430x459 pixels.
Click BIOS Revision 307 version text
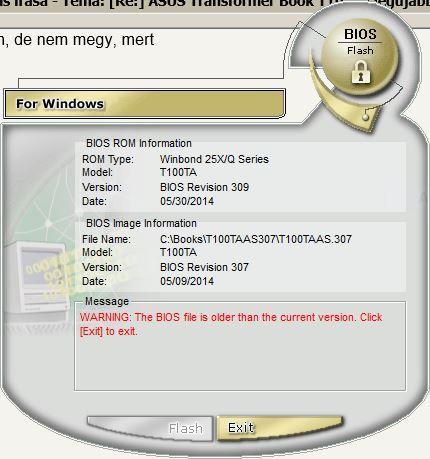click(x=204, y=267)
